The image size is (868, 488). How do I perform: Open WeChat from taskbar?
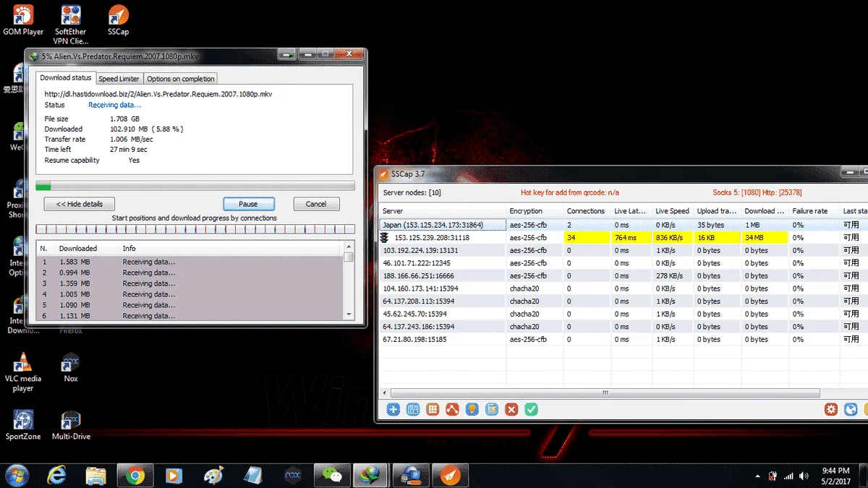[332, 475]
